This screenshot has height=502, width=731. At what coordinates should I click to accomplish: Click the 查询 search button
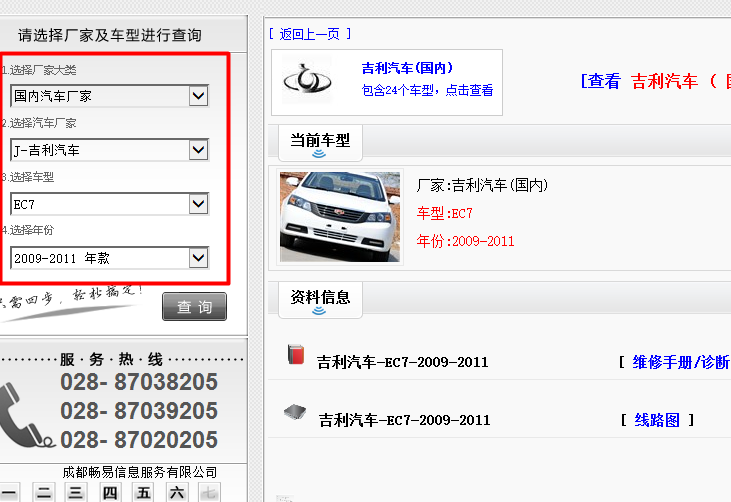[x=194, y=307]
